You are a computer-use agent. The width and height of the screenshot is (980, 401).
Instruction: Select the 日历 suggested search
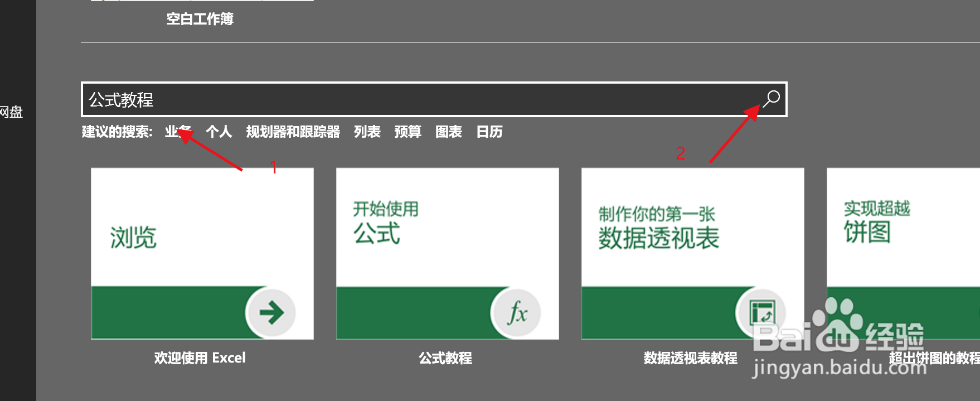tap(489, 132)
